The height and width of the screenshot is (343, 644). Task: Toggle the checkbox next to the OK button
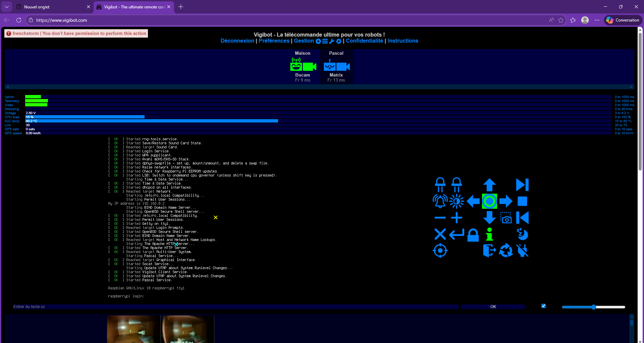543,306
